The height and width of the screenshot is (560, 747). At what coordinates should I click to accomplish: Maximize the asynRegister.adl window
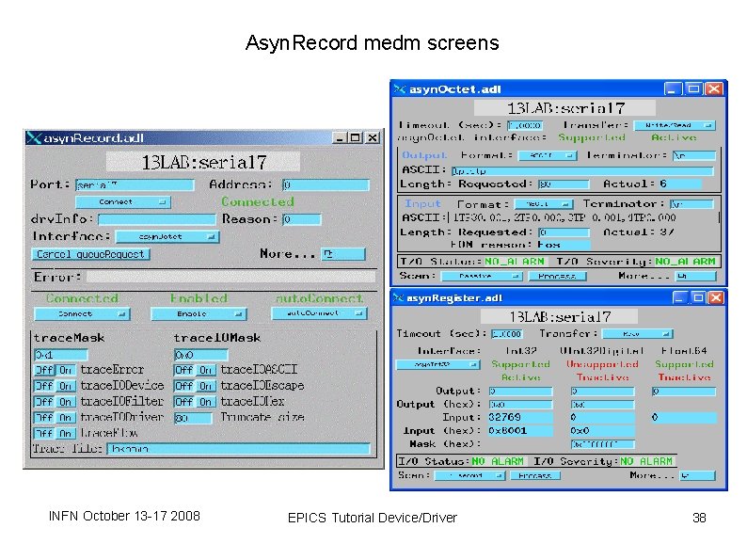coord(698,297)
